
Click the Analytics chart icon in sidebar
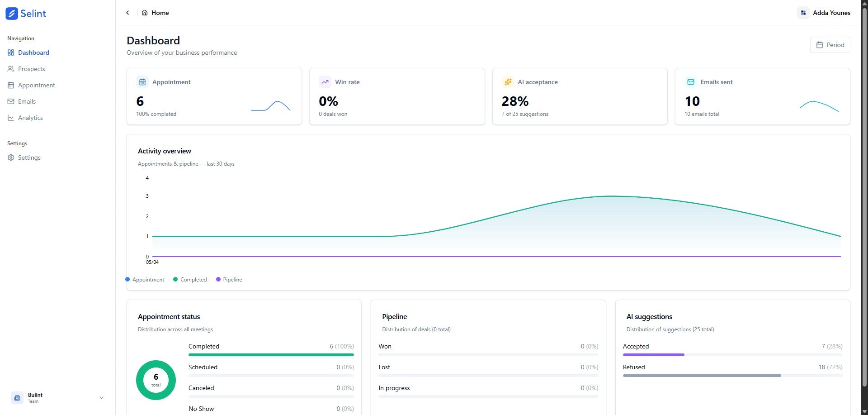point(11,118)
